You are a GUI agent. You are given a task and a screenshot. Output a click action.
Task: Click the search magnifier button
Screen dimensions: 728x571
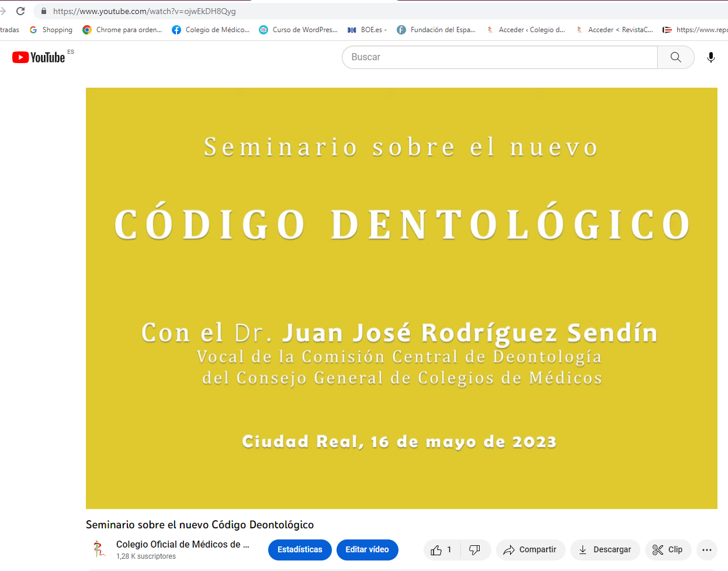click(675, 57)
